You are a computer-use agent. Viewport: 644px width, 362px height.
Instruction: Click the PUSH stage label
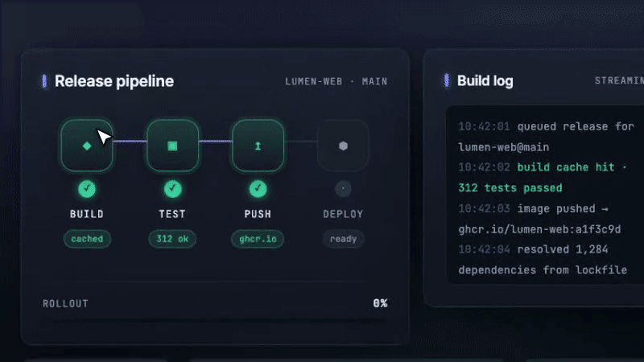click(x=258, y=214)
